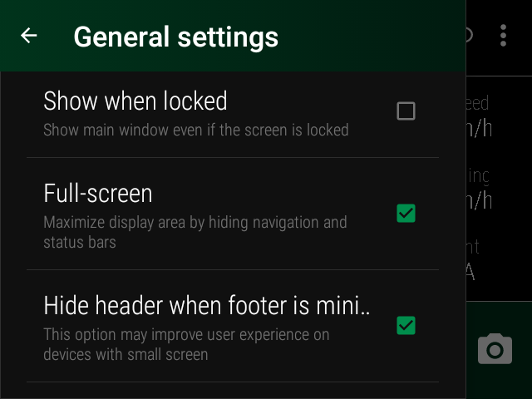Image resolution: width=532 pixels, height=399 pixels.
Task: Select the Show when locked setting title
Action: pyautogui.click(x=135, y=101)
